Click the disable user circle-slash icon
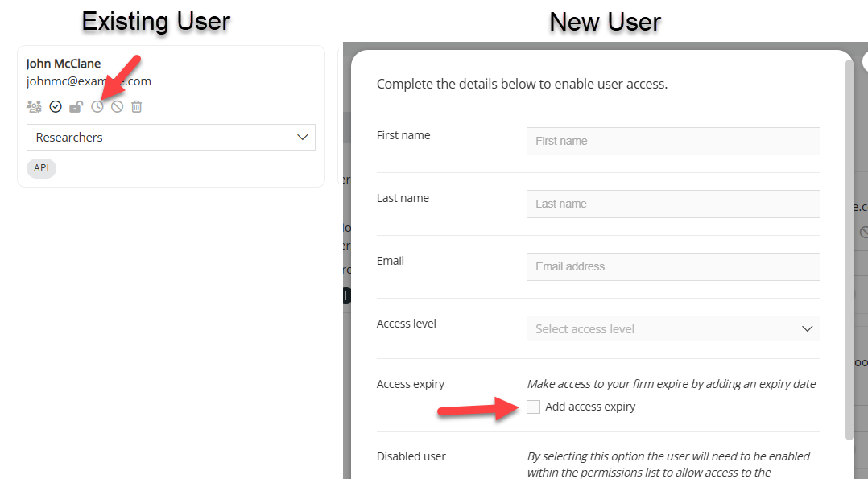The width and height of the screenshot is (868, 479). pos(117,106)
